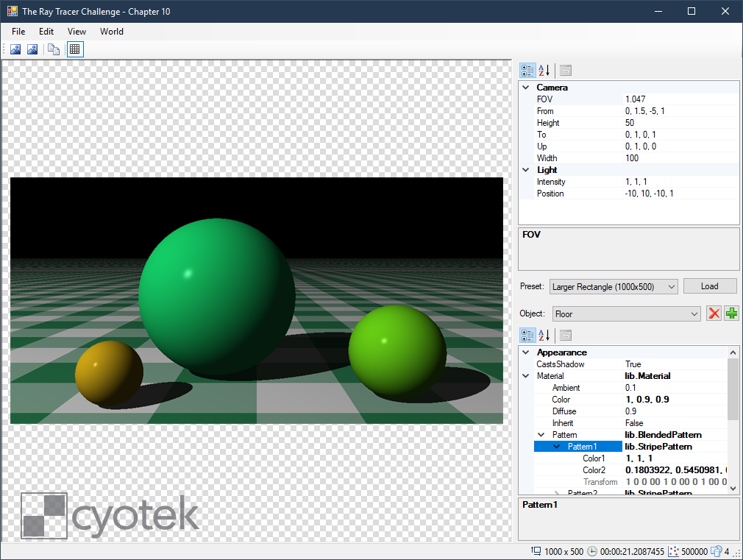Click the copy icon in the toolbar

54,49
